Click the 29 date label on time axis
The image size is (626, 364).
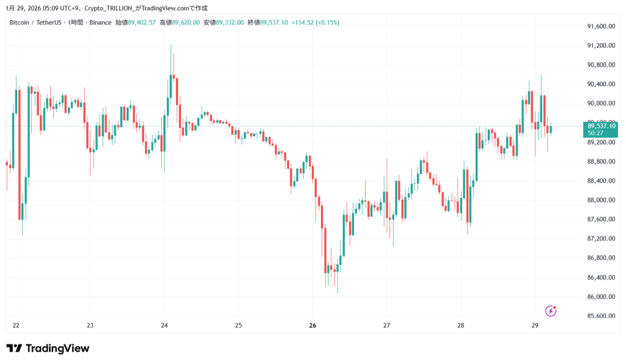pyautogui.click(x=535, y=326)
